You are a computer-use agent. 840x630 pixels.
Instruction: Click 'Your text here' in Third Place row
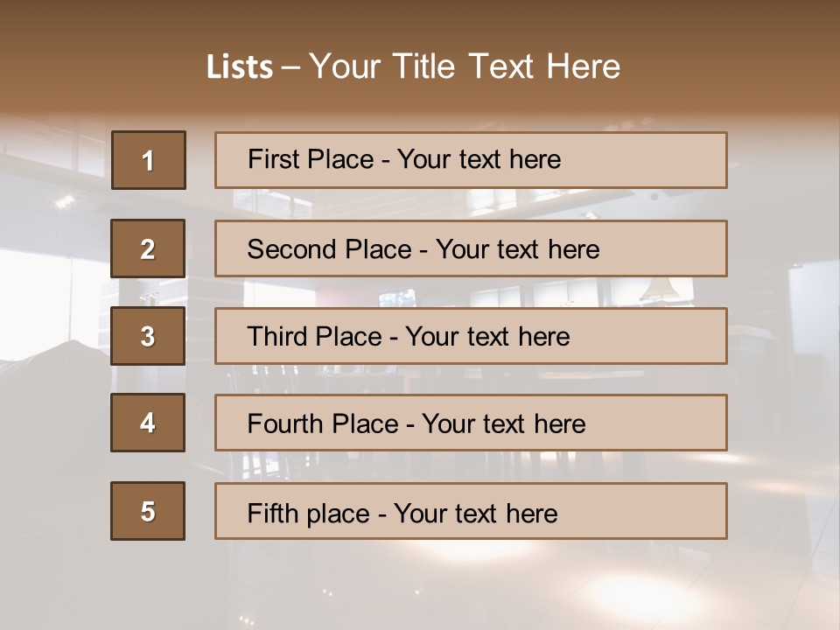click(487, 337)
